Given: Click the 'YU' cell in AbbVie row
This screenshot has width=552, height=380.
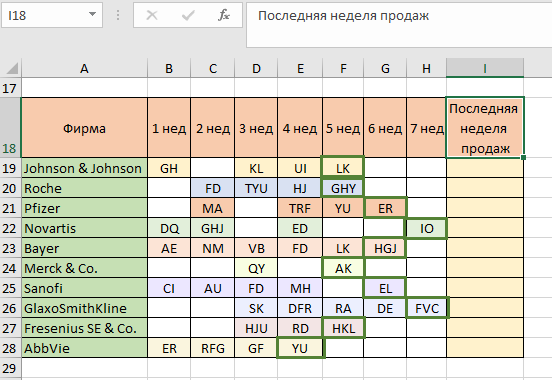Looking at the screenshot, I should point(300,348).
